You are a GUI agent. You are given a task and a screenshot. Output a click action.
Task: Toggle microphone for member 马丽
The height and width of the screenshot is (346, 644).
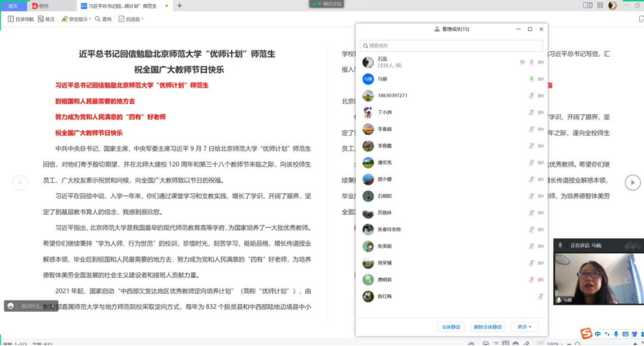coord(531,79)
